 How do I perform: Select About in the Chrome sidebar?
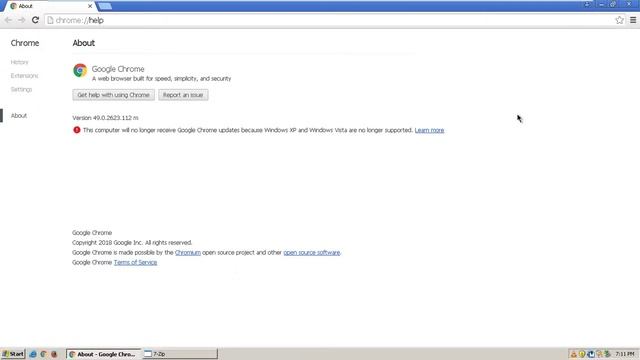click(x=19, y=116)
